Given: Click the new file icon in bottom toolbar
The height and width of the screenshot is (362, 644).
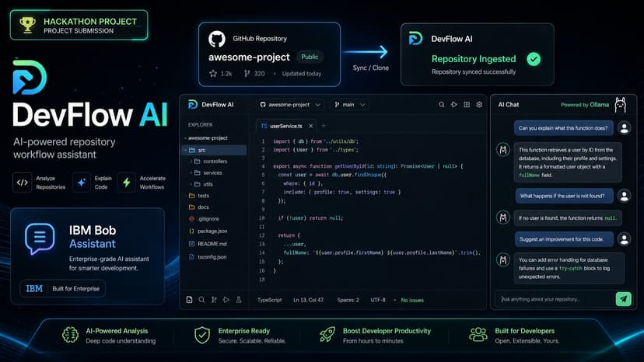Looking at the screenshot, I should click(x=189, y=300).
